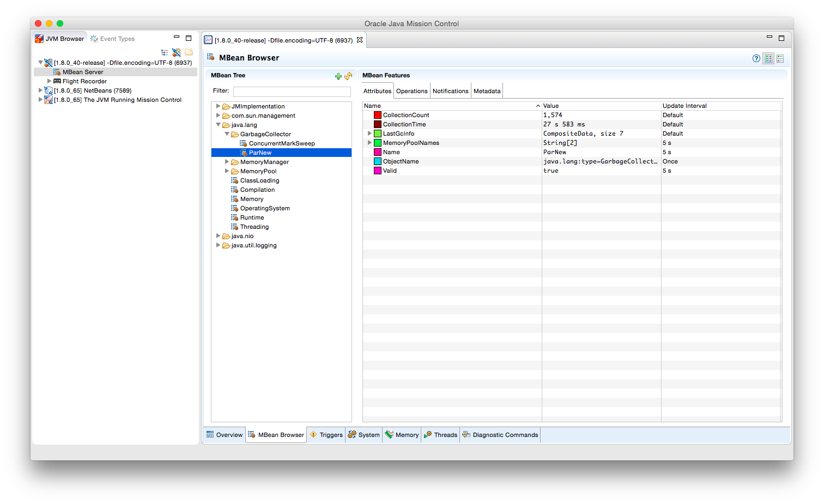This screenshot has width=824, height=504.
Task: Click the "27 s 583 ms" value cell
Action: pyautogui.click(x=602, y=124)
